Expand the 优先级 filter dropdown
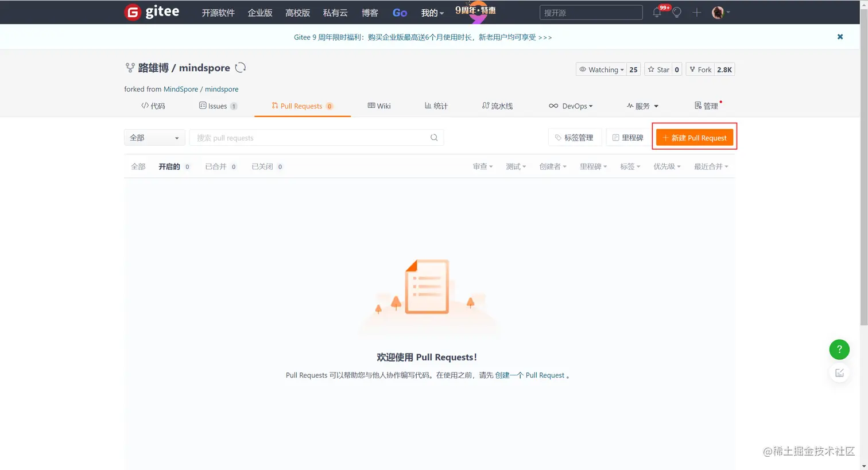Viewport: 868px width, 470px height. coord(667,166)
